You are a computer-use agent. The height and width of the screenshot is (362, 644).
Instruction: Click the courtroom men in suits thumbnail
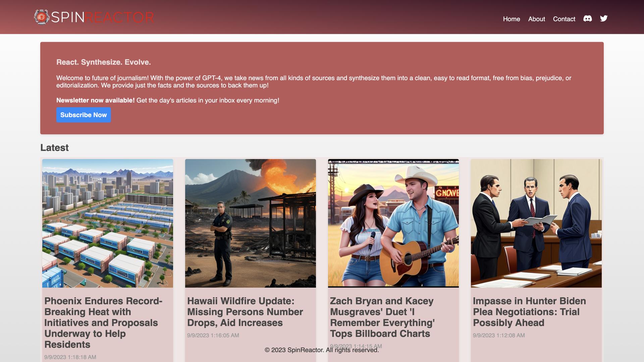click(x=536, y=223)
